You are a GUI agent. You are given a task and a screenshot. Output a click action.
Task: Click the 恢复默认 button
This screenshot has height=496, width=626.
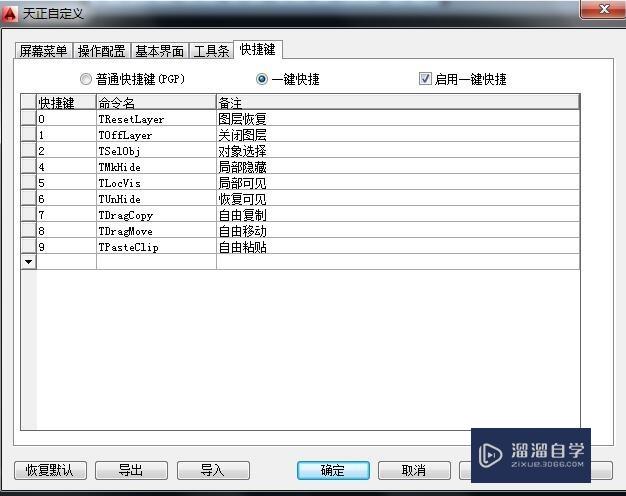tap(50, 470)
